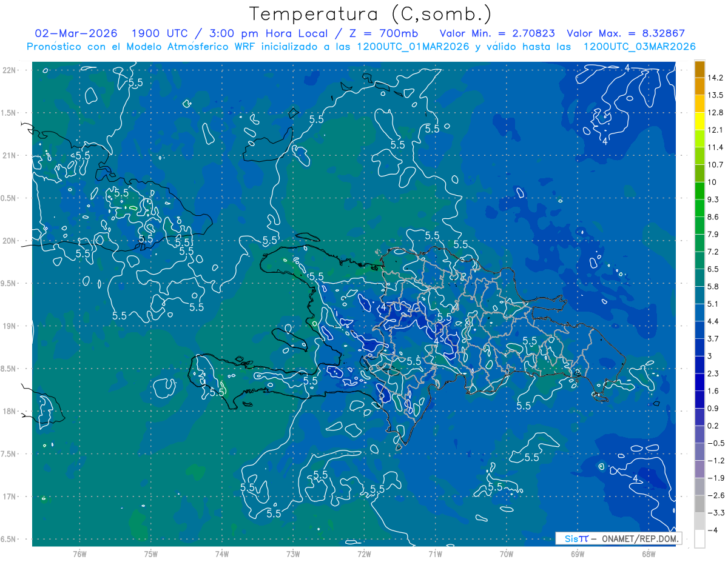Click the white swatch below -4
Image resolution: width=728 pixels, height=562 pixels.
(x=699, y=539)
